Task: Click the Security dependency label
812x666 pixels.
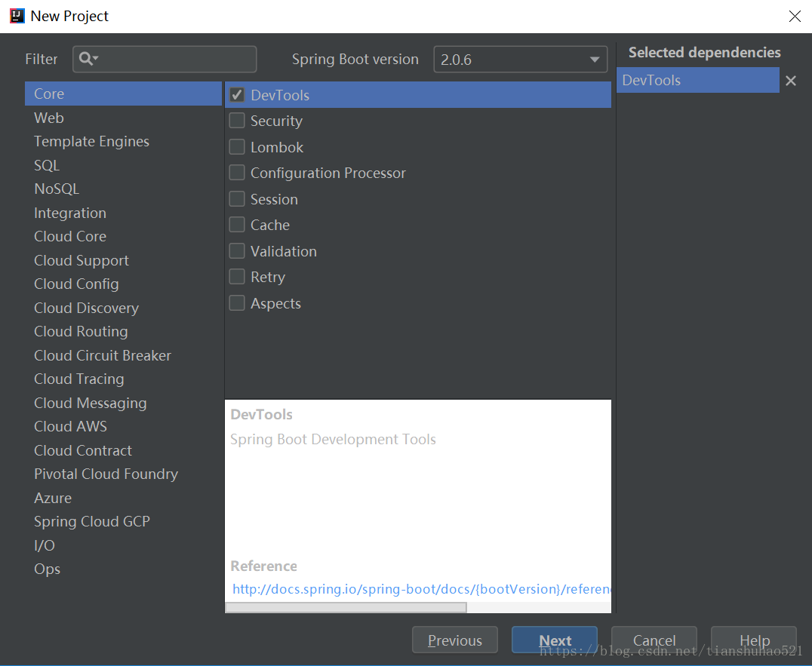Action: tap(276, 121)
